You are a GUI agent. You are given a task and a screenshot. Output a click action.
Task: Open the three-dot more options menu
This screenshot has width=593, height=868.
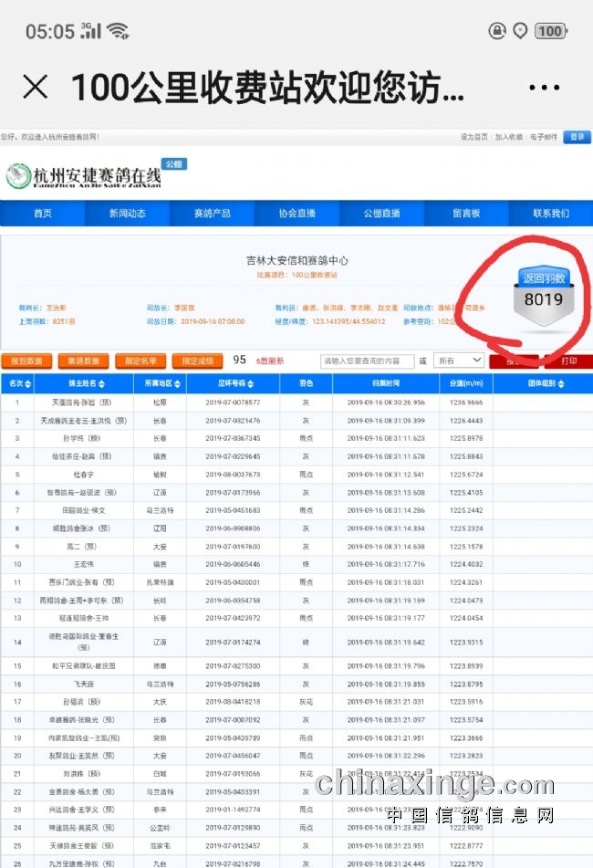544,88
